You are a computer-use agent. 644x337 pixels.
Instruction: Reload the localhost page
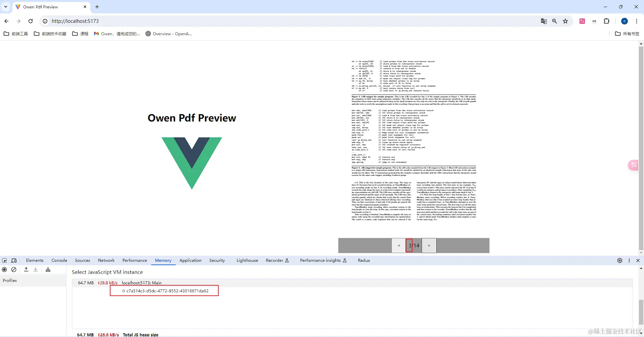pos(31,21)
